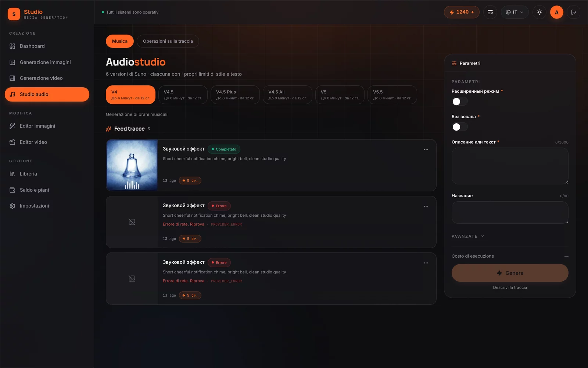Open the bell track thumbnail
This screenshot has width=588, height=368.
(x=132, y=165)
